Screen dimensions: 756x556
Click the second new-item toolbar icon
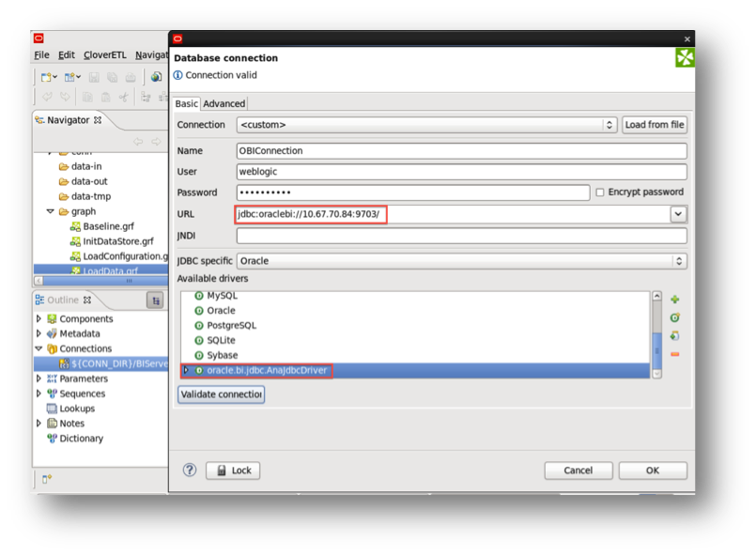pos(73,77)
